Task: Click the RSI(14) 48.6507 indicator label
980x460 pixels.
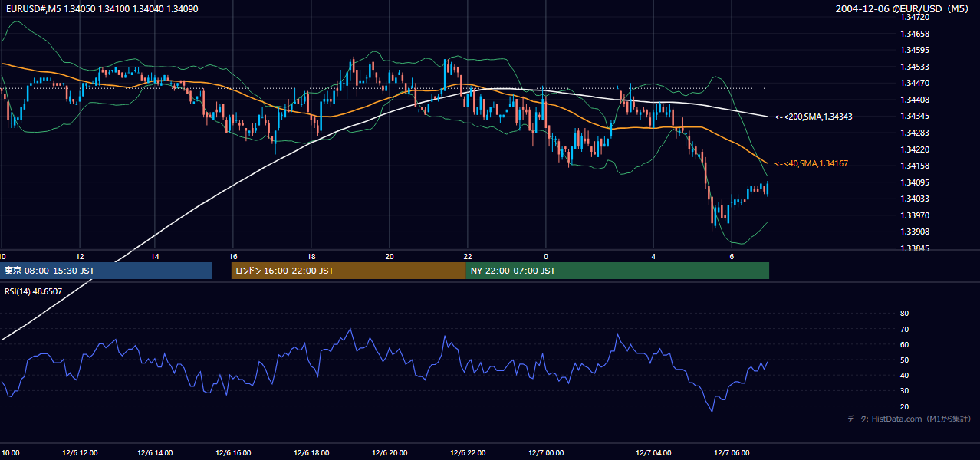Action: 34,291
